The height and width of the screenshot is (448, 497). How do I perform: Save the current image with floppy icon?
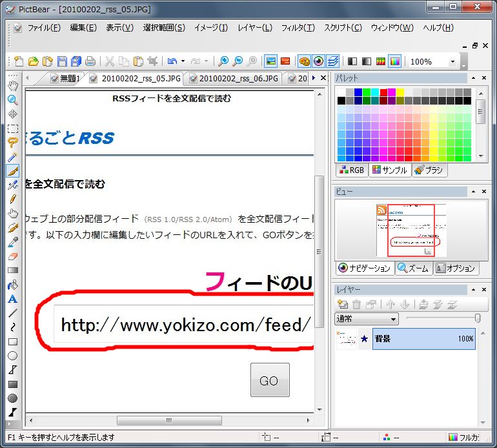click(x=62, y=61)
